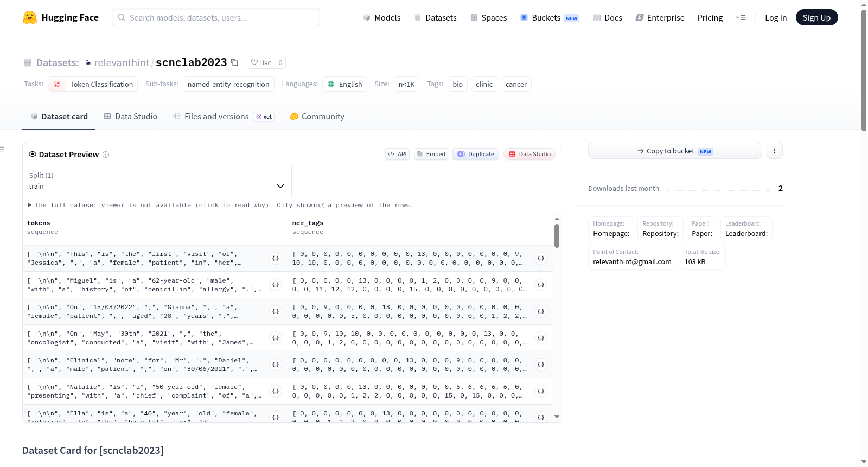Expand tokens cell of the Clinical note Daniel row

[276, 364]
